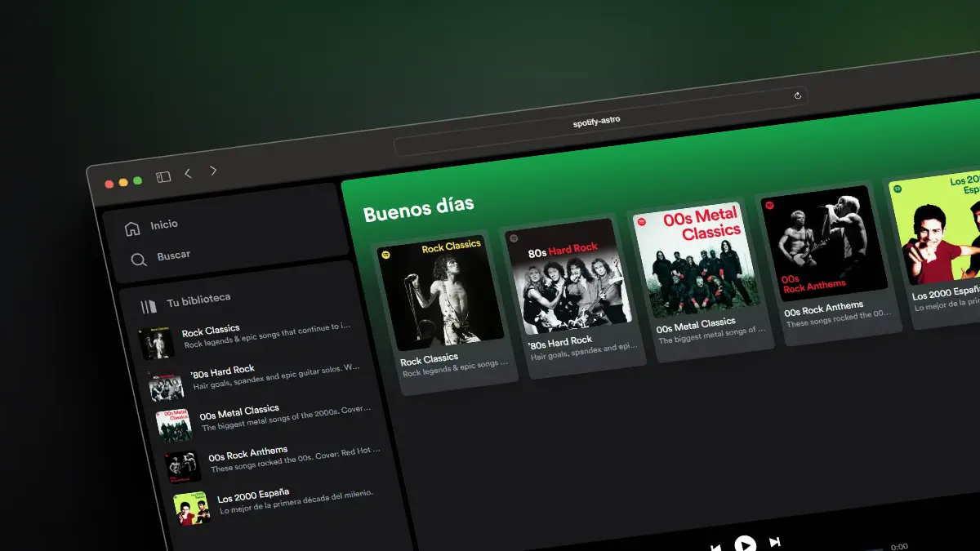Click the browser back chevron
Image resolution: width=980 pixels, height=551 pixels.
[x=188, y=171]
